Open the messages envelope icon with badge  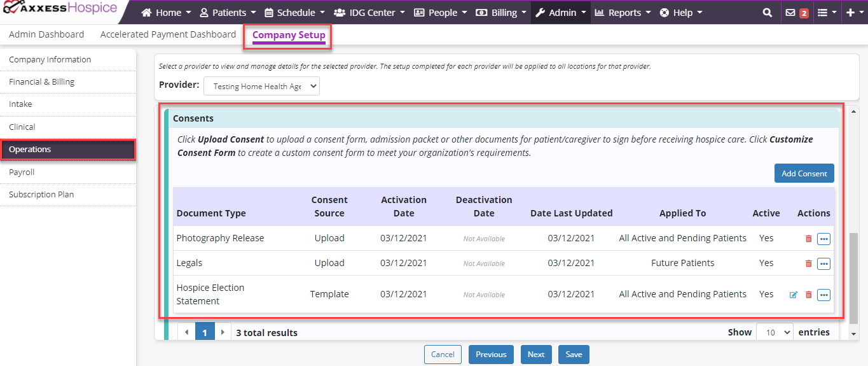pos(796,13)
